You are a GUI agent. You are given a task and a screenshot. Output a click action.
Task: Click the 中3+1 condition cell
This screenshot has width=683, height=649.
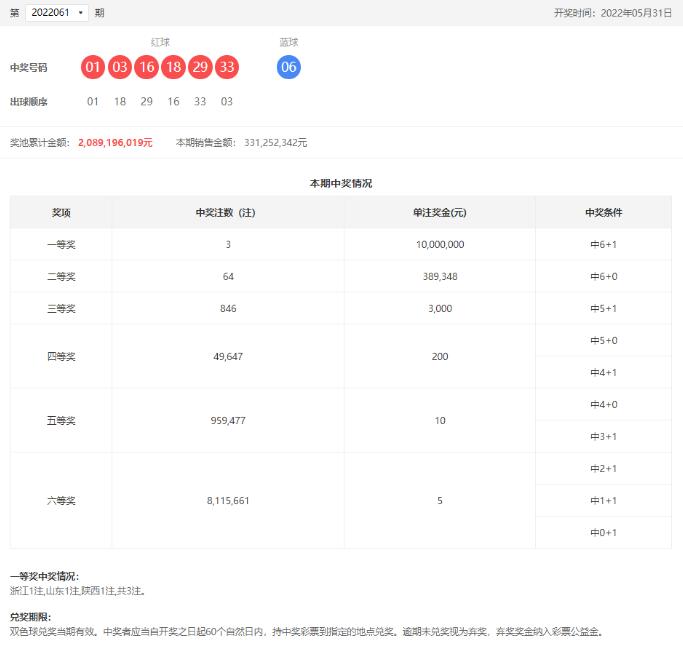[604, 437]
